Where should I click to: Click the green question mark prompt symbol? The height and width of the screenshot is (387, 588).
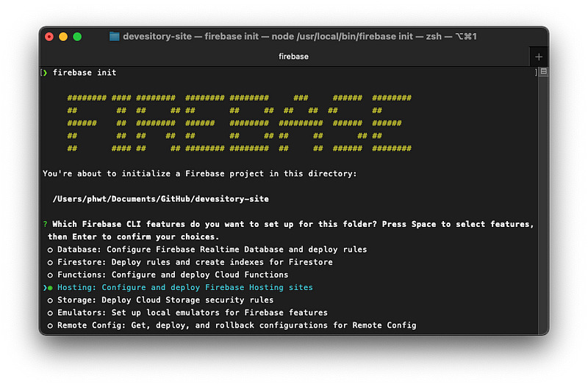click(45, 224)
